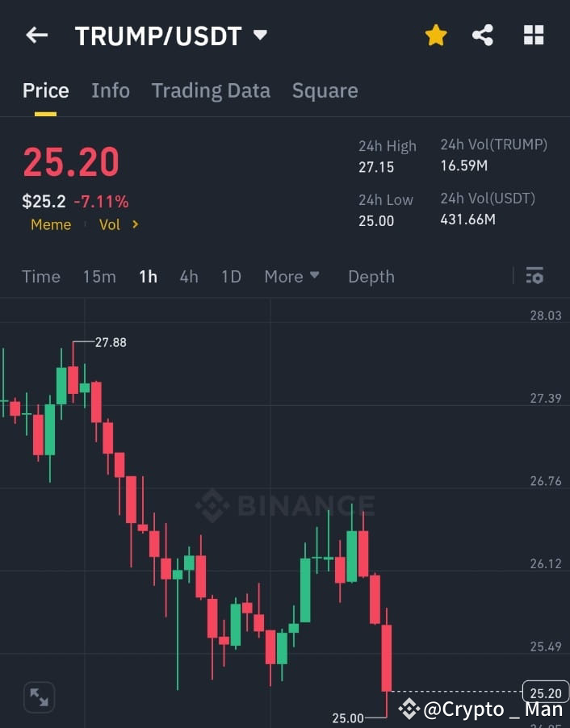570x728 pixels.
Task: Tap the Meme category label
Action: pos(50,225)
